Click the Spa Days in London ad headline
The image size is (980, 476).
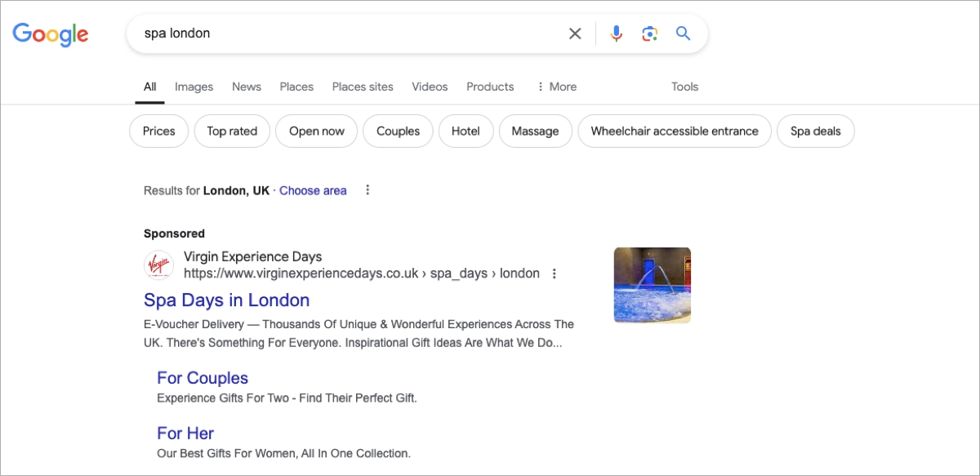227,300
